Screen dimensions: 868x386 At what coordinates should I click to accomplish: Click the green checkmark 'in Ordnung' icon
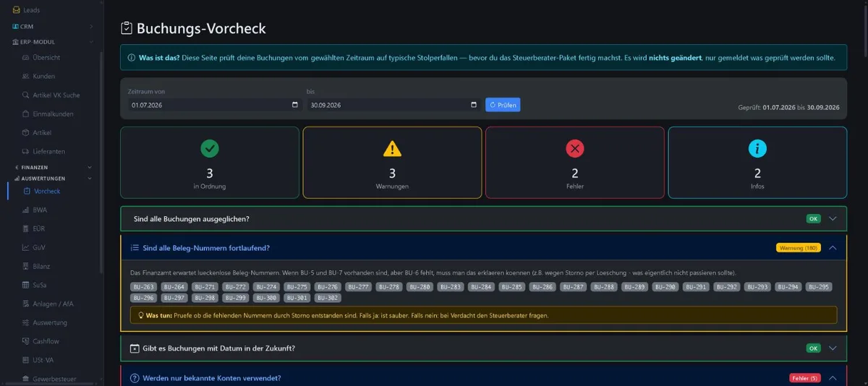pyautogui.click(x=209, y=149)
